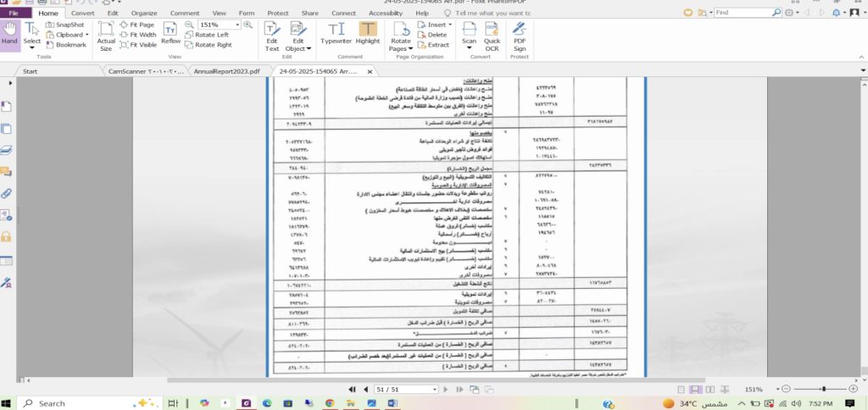
Task: Run Quick OCR on the document
Action: (x=492, y=34)
